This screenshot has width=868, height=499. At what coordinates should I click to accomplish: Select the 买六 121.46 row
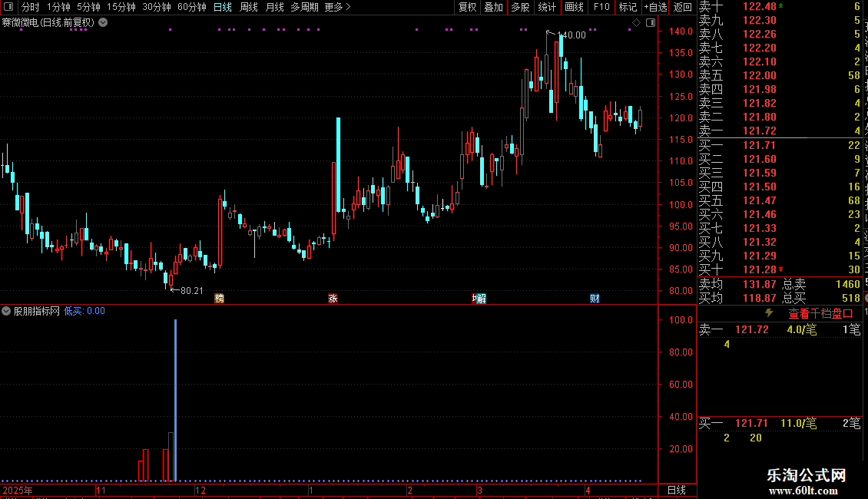tap(780, 215)
